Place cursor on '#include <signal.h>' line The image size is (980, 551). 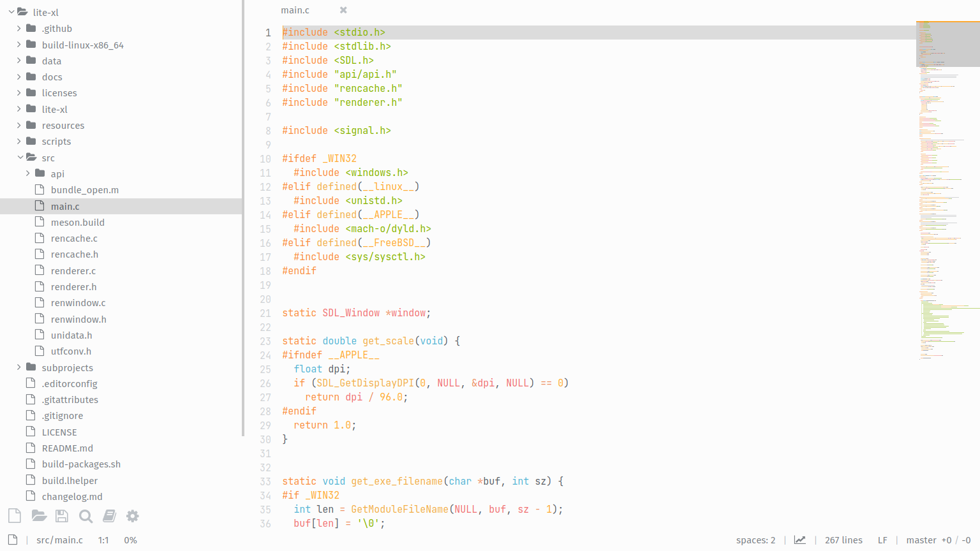pyautogui.click(x=337, y=131)
